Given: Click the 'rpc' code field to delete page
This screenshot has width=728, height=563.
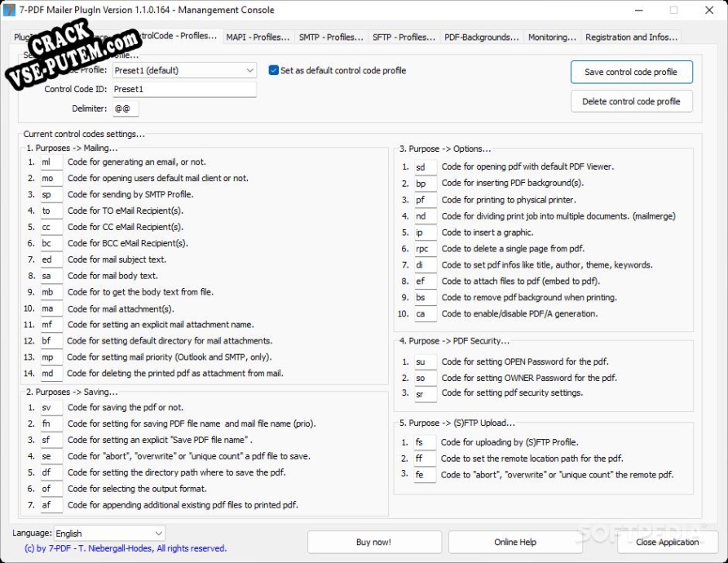Looking at the screenshot, I should tap(426, 249).
